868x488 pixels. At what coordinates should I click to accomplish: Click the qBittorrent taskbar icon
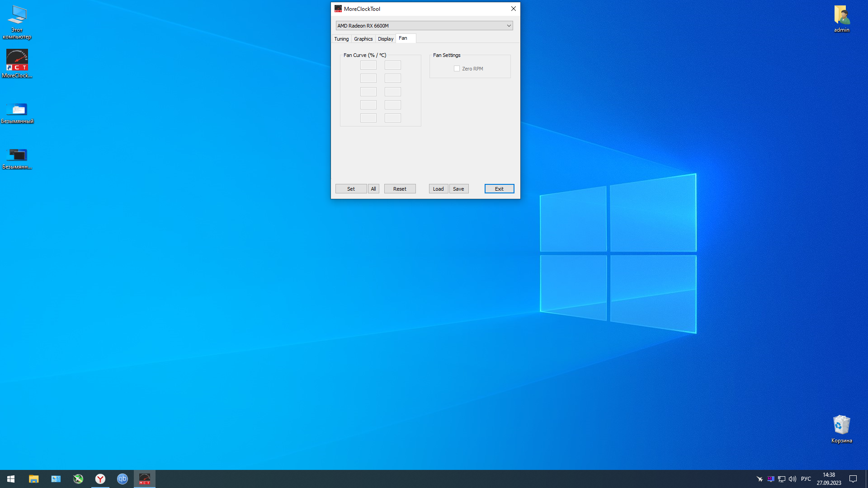[123, 479]
